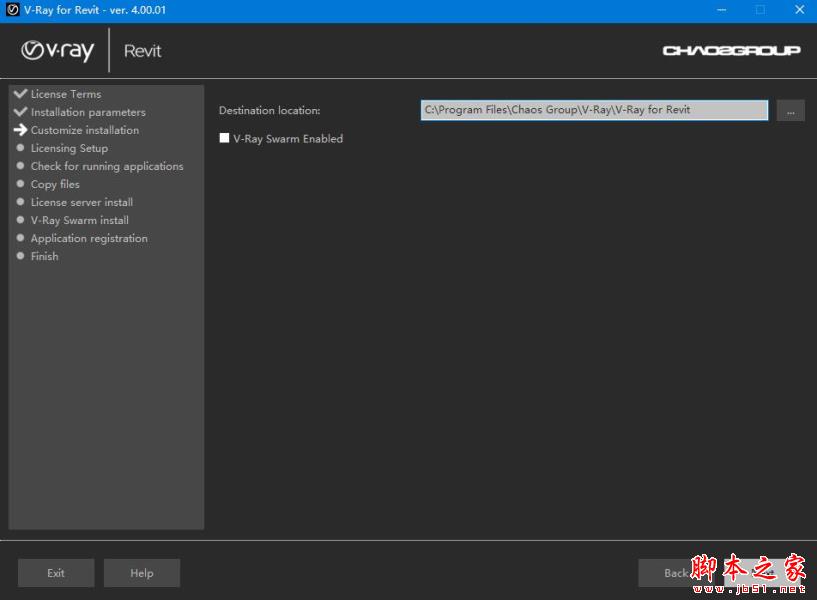Select the Customize installation step

point(85,130)
